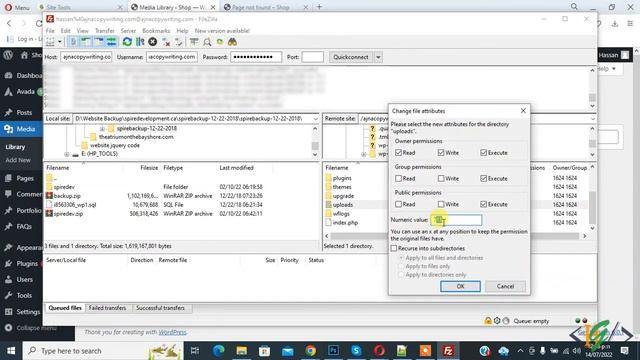Close the Change file attributes dialog
Viewport: 640px width, 360px height.
523,111
